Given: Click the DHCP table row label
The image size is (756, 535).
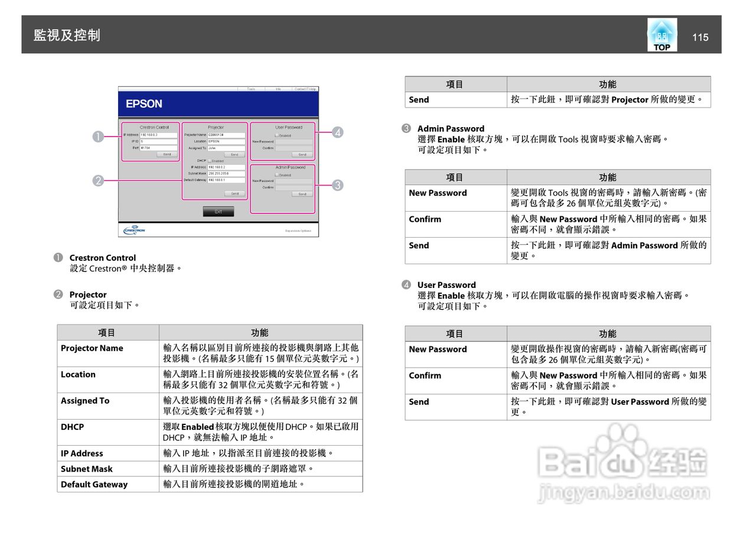Looking at the screenshot, I should pos(72,427).
